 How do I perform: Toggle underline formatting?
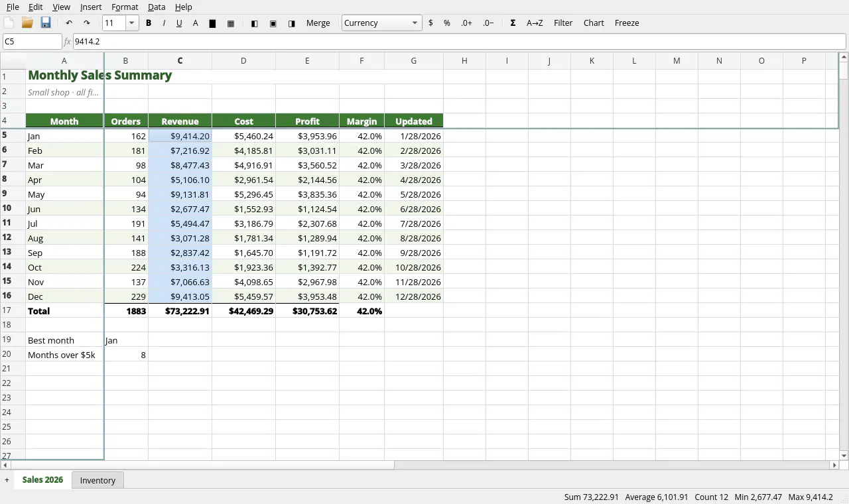tap(179, 23)
